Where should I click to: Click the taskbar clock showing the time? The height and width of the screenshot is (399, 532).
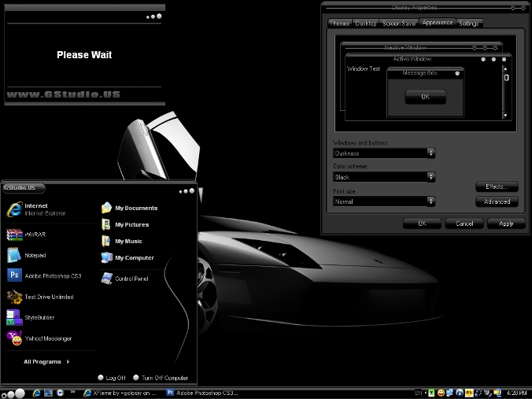517,393
